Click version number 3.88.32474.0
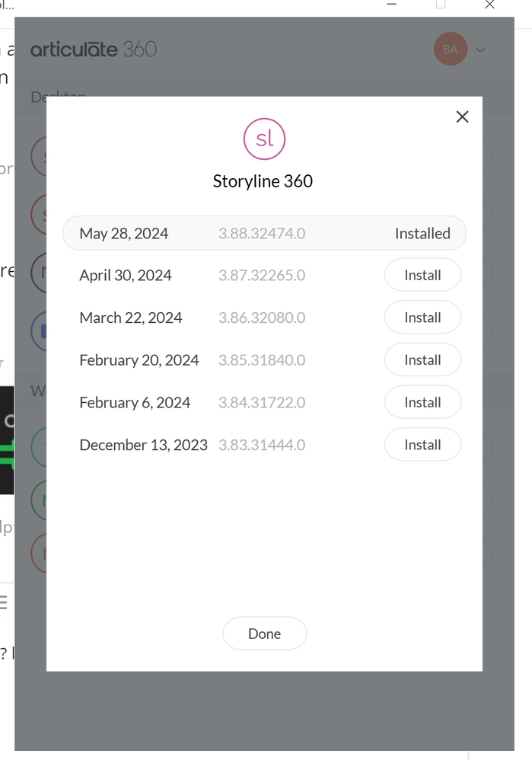This screenshot has width=532, height=760. pyautogui.click(x=262, y=234)
